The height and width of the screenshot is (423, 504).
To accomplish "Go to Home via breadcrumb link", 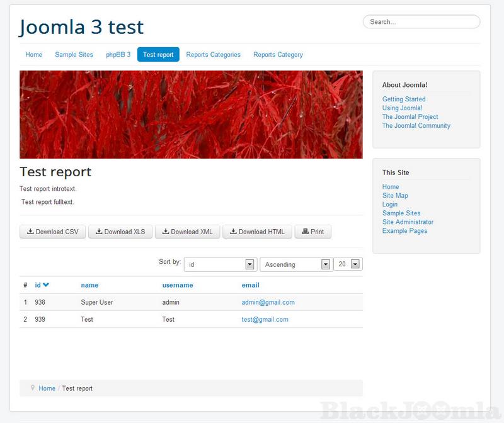I will coord(47,388).
